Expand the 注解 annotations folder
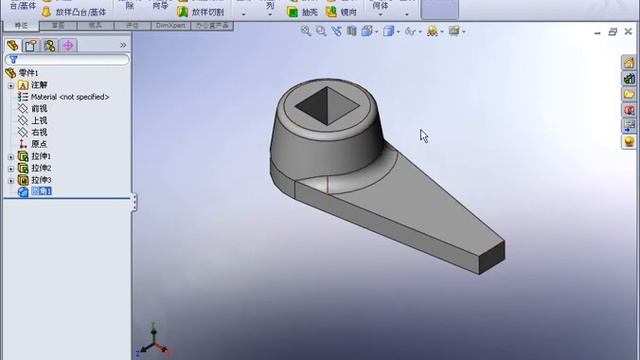The image size is (640, 360). click(x=11, y=86)
